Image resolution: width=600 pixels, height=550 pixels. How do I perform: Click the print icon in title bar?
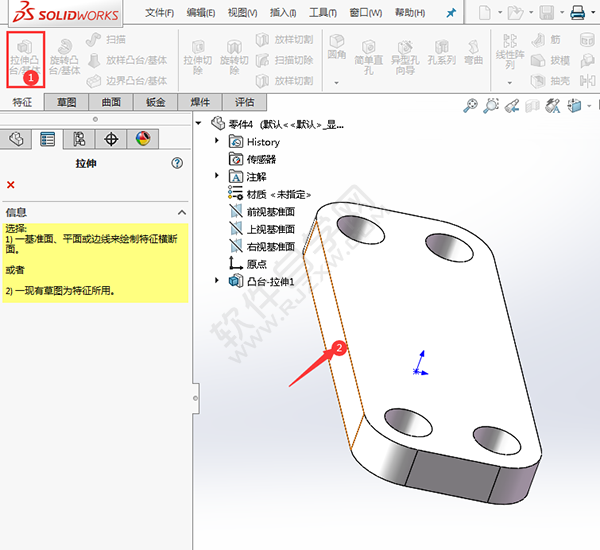577,13
